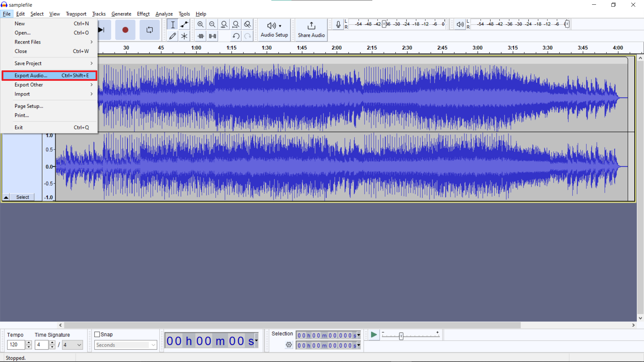Open Audio Setup
Image resolution: width=644 pixels, height=362 pixels.
(x=274, y=30)
